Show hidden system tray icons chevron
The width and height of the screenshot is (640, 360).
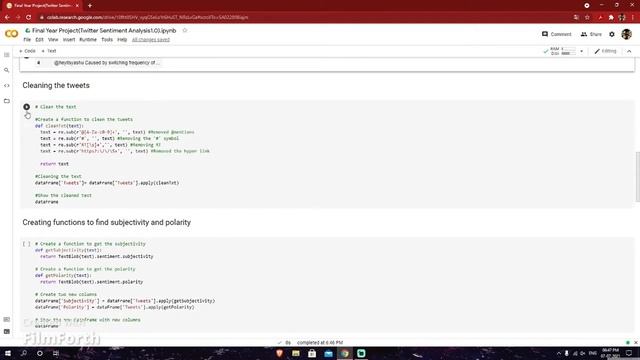pyautogui.click(x=558, y=353)
